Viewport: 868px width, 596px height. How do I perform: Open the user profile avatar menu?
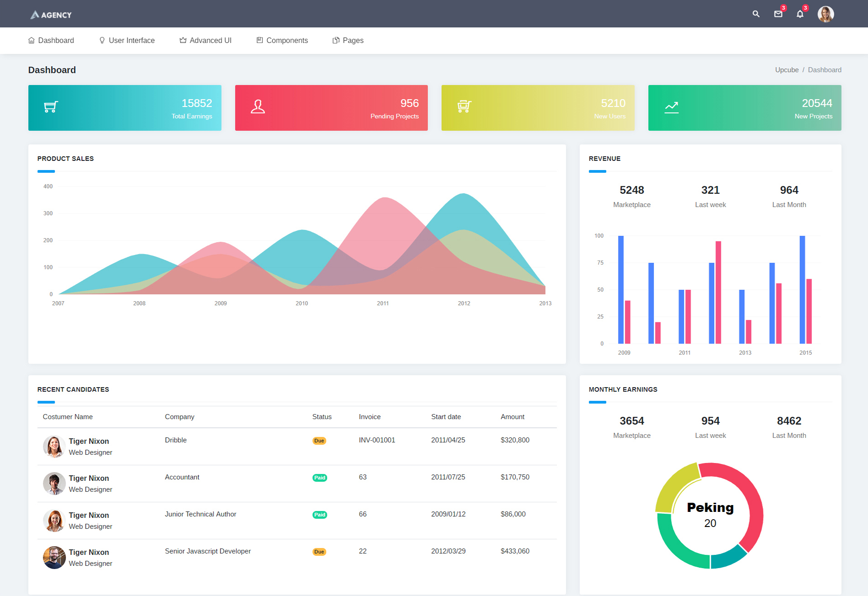[x=826, y=14]
